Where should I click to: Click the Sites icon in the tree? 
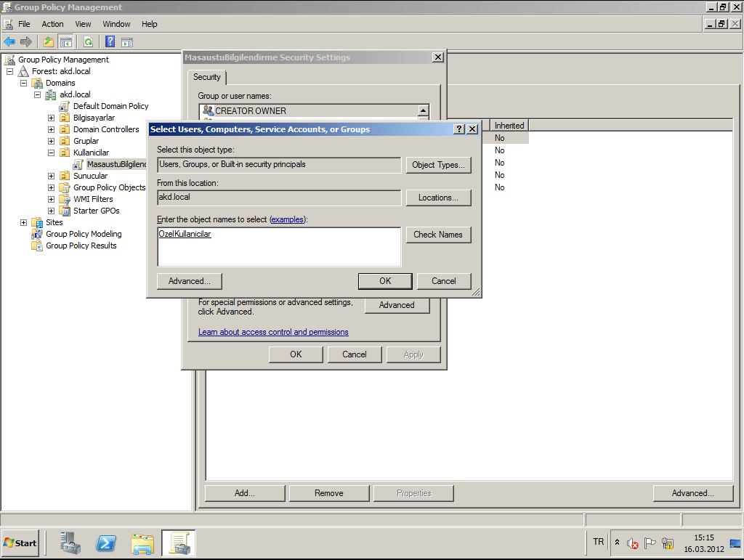click(x=37, y=222)
